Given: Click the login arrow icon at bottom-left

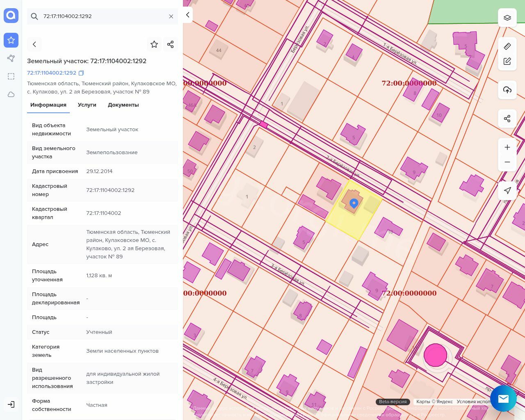Looking at the screenshot, I should (11, 404).
